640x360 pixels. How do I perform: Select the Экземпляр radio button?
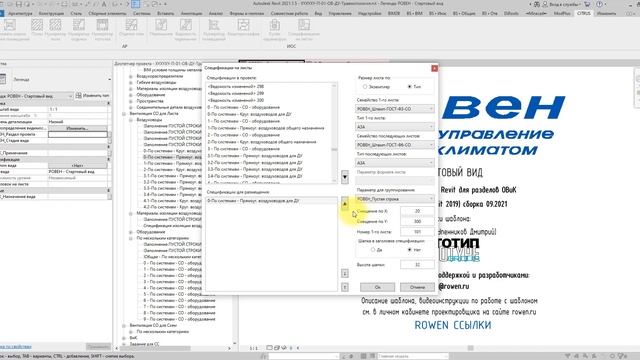[365, 87]
